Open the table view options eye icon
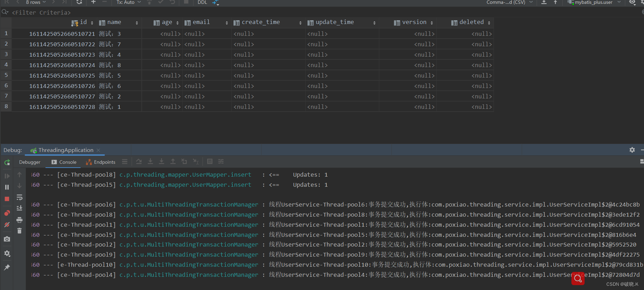 632,2
